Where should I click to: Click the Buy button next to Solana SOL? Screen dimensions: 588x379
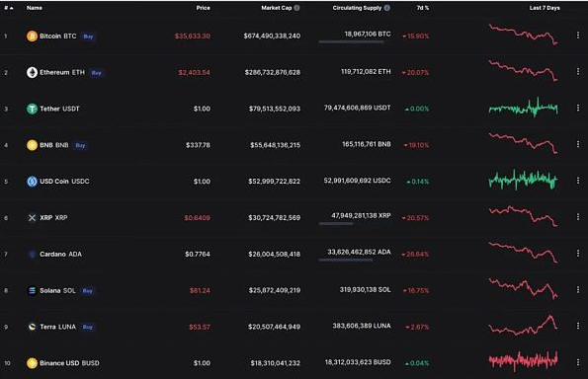pos(87,290)
